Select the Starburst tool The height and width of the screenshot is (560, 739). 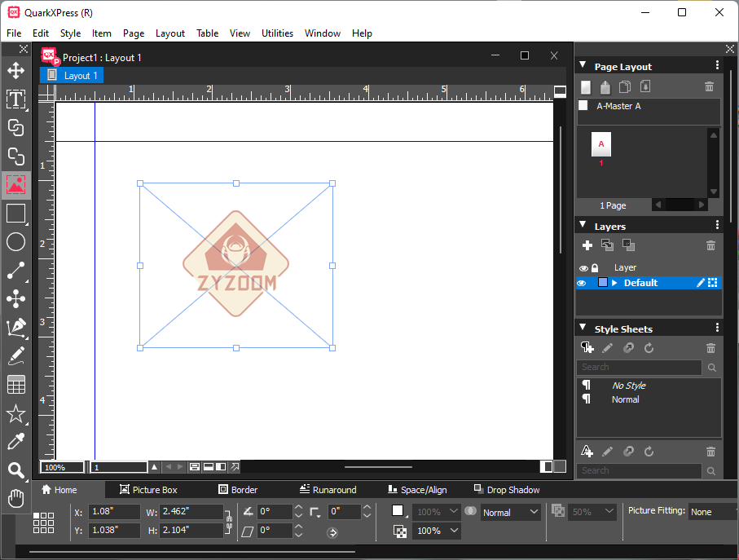tap(16, 413)
